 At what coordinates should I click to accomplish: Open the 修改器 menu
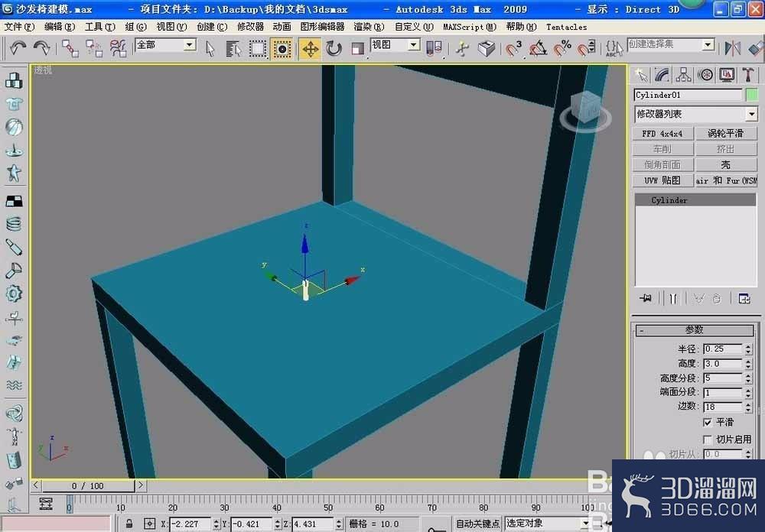coord(250,27)
